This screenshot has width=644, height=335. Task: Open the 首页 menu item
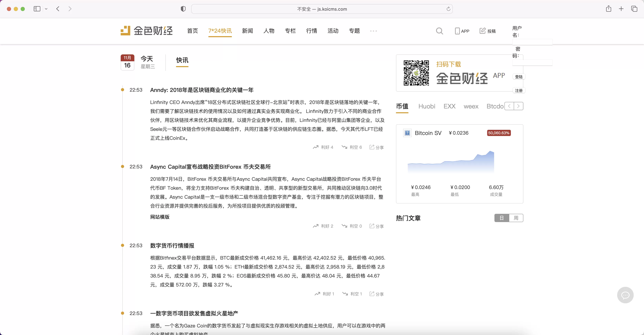click(x=193, y=31)
